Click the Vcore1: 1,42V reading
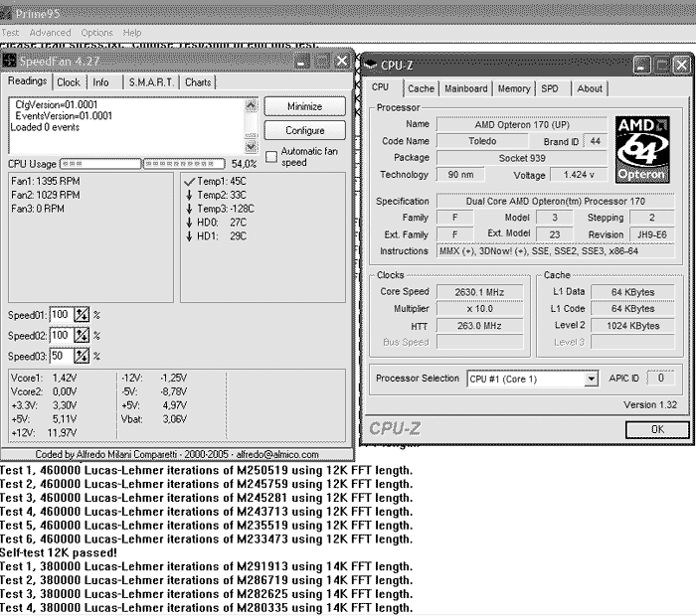Screen dimensions: 696x616 [x=44, y=378]
